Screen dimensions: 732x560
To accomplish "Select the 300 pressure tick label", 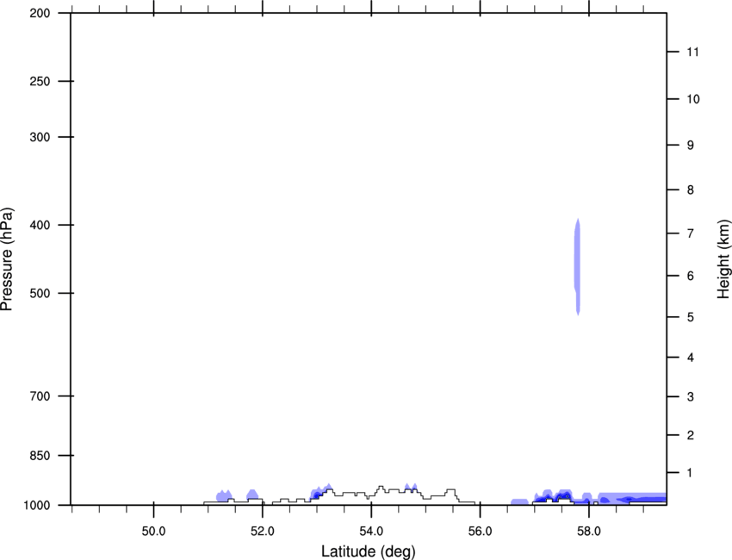I will pos(40,137).
